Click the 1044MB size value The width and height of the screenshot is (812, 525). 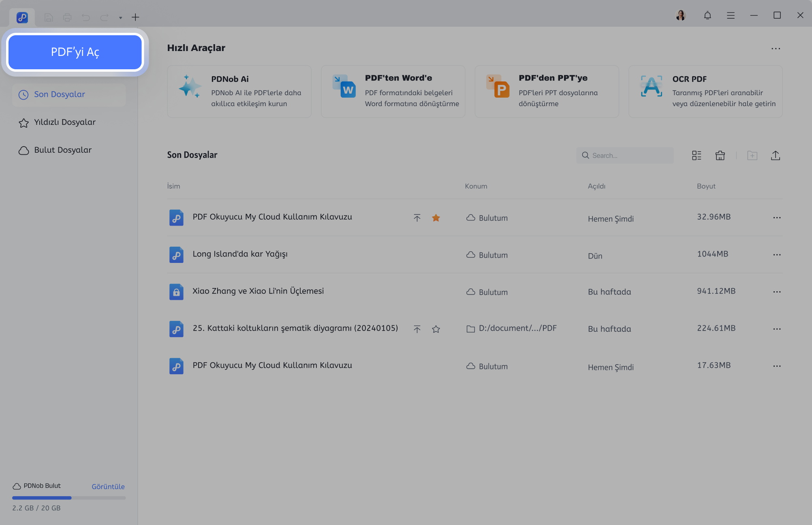[x=712, y=254]
